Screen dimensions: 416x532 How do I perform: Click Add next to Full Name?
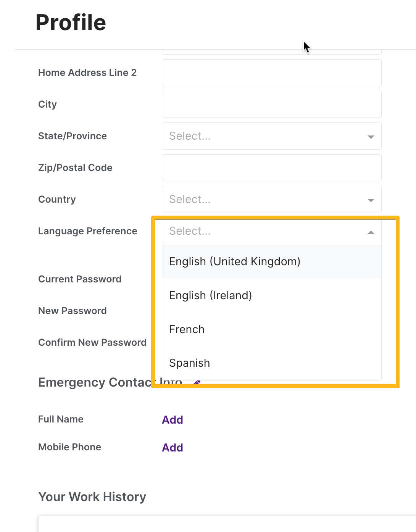point(172,419)
